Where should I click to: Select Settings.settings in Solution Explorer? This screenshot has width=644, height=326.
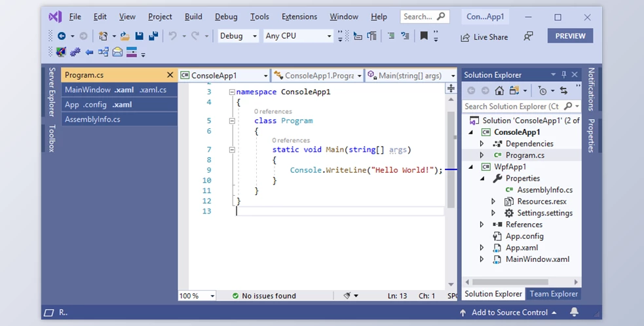(x=544, y=213)
